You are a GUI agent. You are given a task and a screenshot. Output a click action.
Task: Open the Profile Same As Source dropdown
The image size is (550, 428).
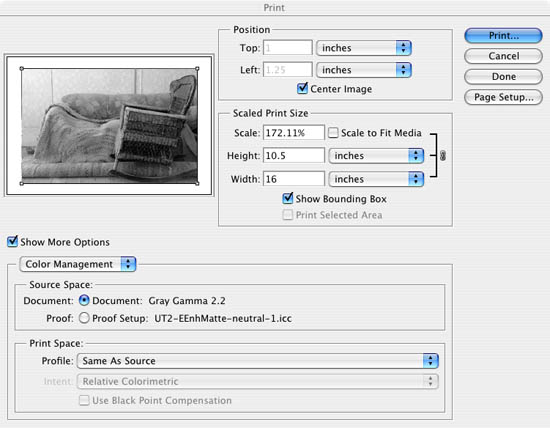click(x=258, y=361)
